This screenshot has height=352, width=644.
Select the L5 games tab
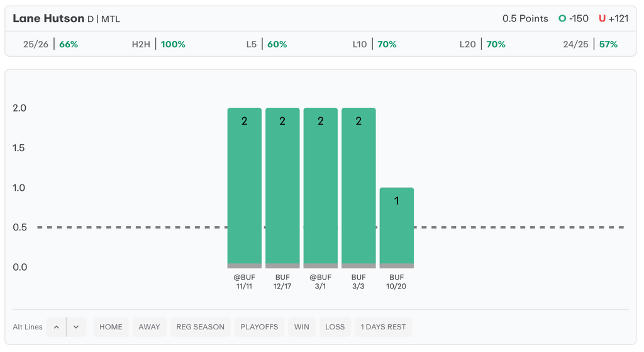click(266, 45)
